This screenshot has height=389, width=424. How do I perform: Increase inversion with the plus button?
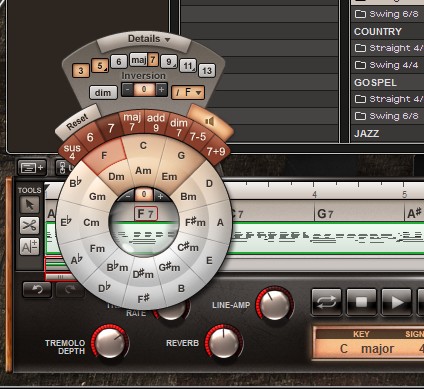coord(161,90)
